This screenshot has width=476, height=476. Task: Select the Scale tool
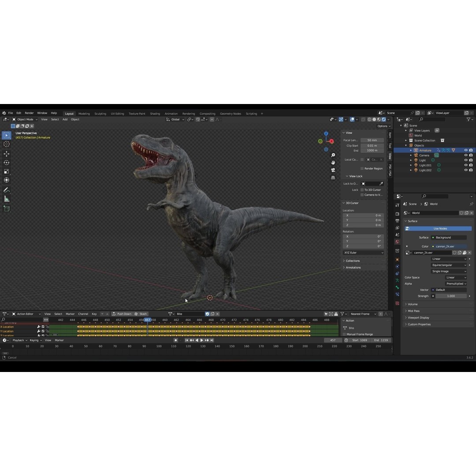click(6, 171)
